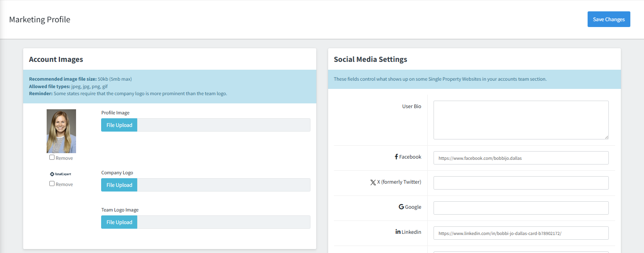The width and height of the screenshot is (644, 253).
Task: Click File Upload for Company Logo
Action: tap(119, 185)
